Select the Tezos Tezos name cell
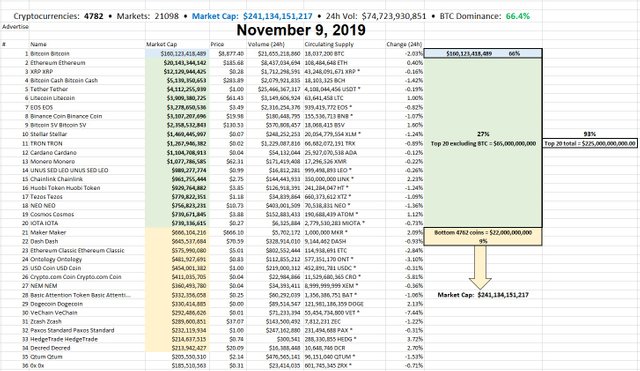Screen dimensions: 640x371 coord(47,197)
